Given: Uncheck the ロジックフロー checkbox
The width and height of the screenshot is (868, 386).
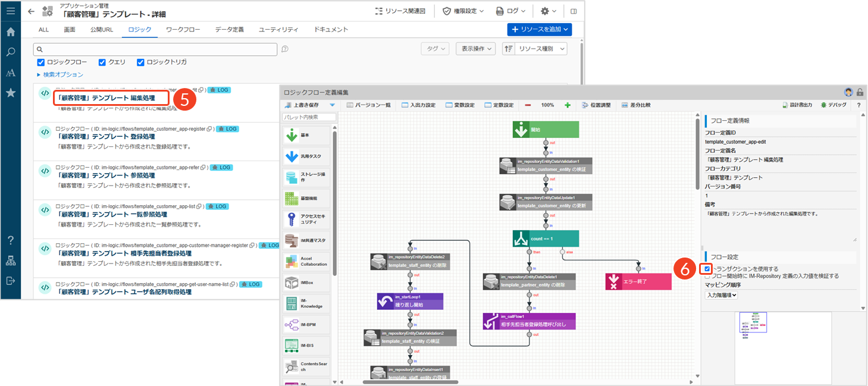Looking at the screenshot, I should (41, 62).
